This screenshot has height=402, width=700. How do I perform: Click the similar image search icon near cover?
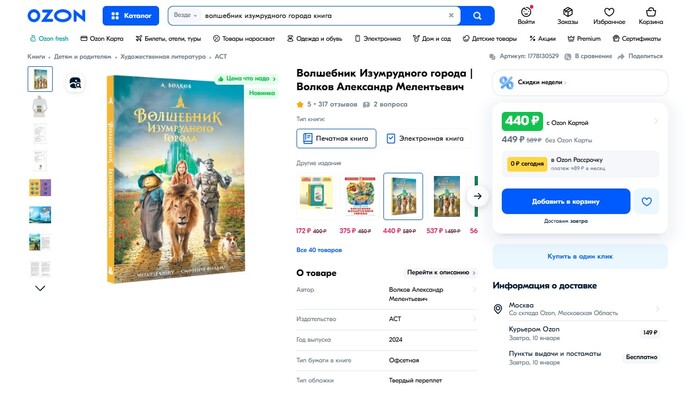75,83
